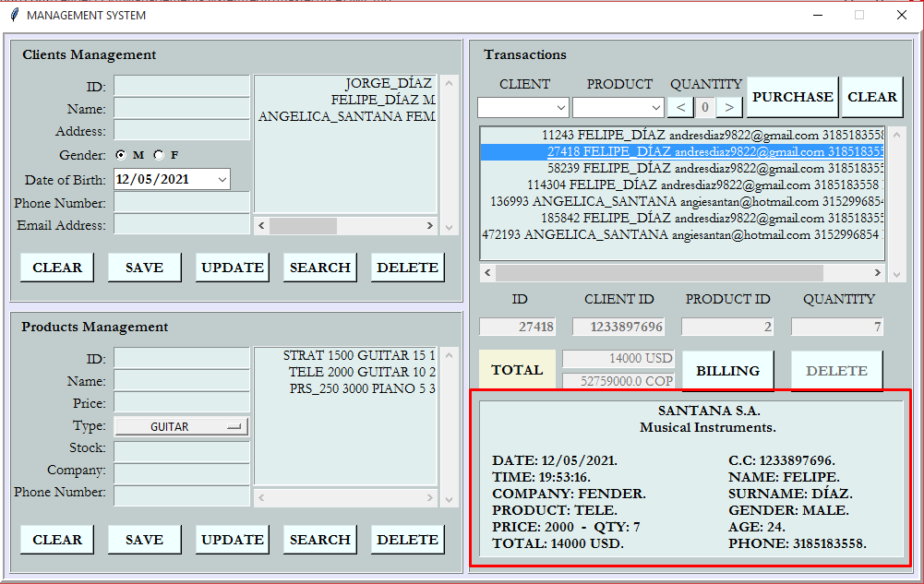Select transaction 58239 FELIPE_DÍAZ row

coord(682,168)
